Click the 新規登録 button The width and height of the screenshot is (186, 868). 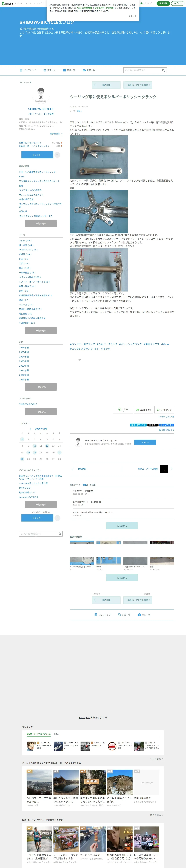click(x=163, y=3)
